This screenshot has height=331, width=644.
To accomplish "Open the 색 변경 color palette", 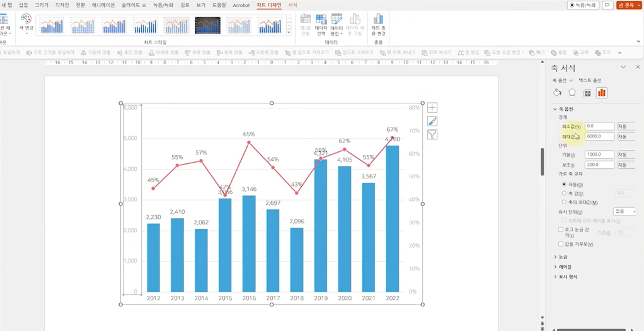I will click(x=26, y=24).
